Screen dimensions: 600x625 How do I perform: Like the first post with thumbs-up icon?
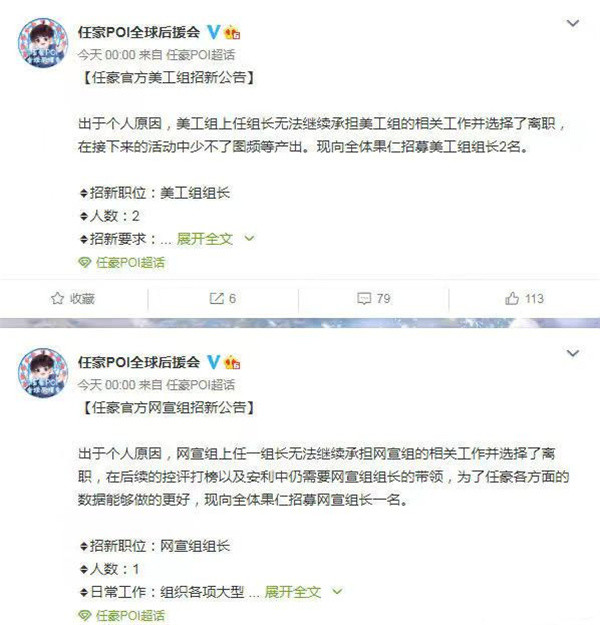pyautogui.click(x=512, y=298)
